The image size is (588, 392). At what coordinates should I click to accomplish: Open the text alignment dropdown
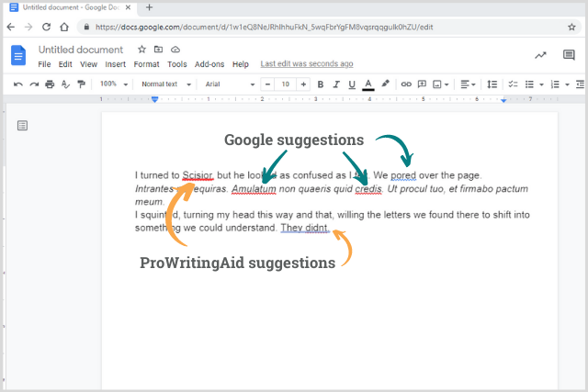click(468, 84)
